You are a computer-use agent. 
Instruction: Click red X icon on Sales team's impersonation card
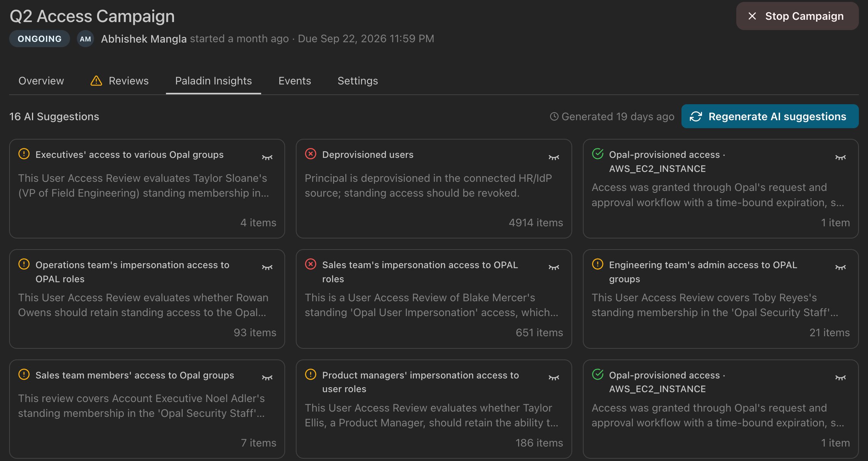311,264
